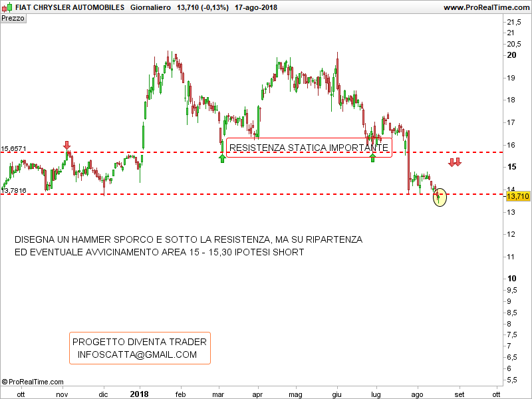Click the mar month label on time axis
532x399 pixels.
pos(218,394)
